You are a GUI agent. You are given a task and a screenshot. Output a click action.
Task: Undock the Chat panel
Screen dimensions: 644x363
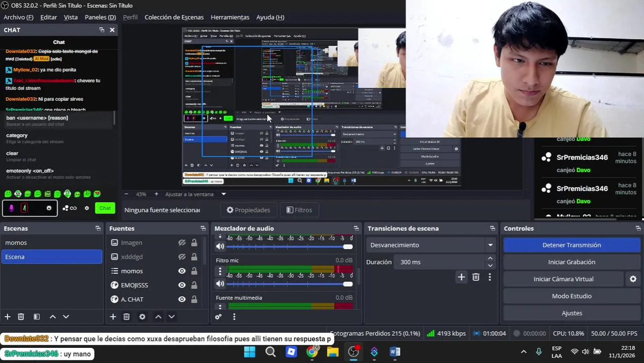pos(101,30)
